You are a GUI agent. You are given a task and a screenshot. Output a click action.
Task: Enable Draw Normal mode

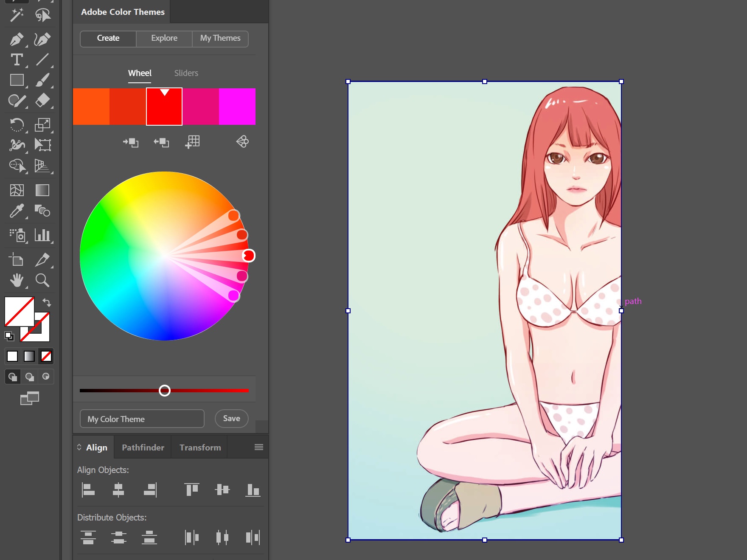13,377
